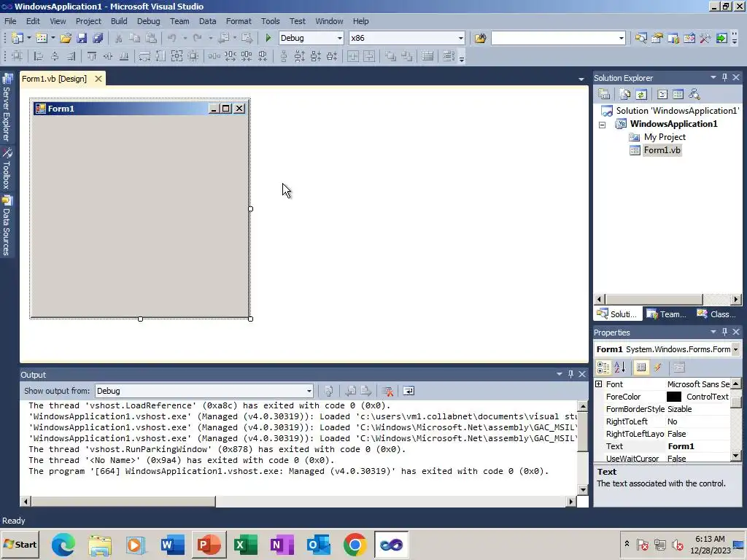Open the Format menu

pyautogui.click(x=239, y=21)
